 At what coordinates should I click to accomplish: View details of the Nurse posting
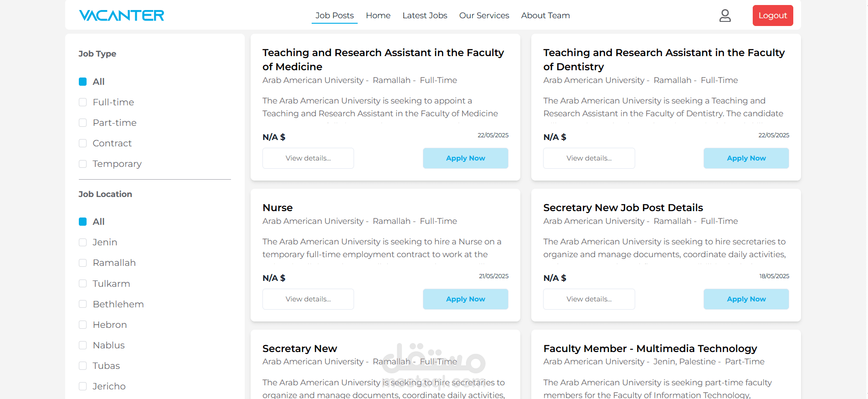[308, 299]
